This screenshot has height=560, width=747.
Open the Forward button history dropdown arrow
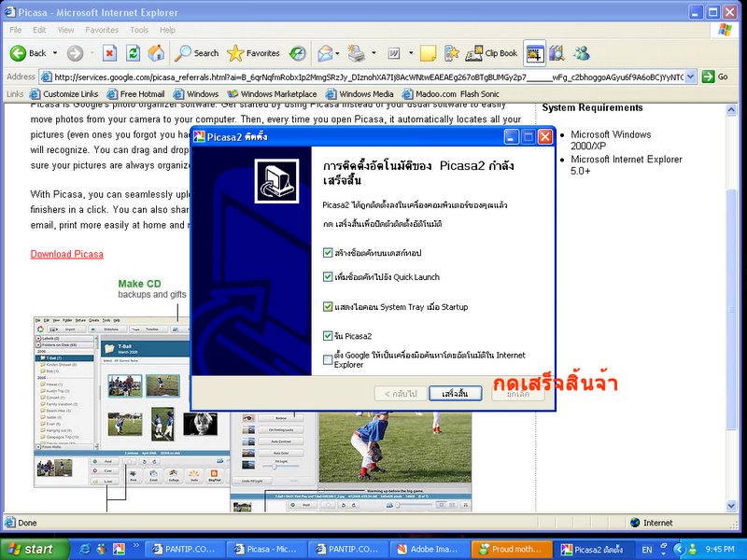click(92, 53)
